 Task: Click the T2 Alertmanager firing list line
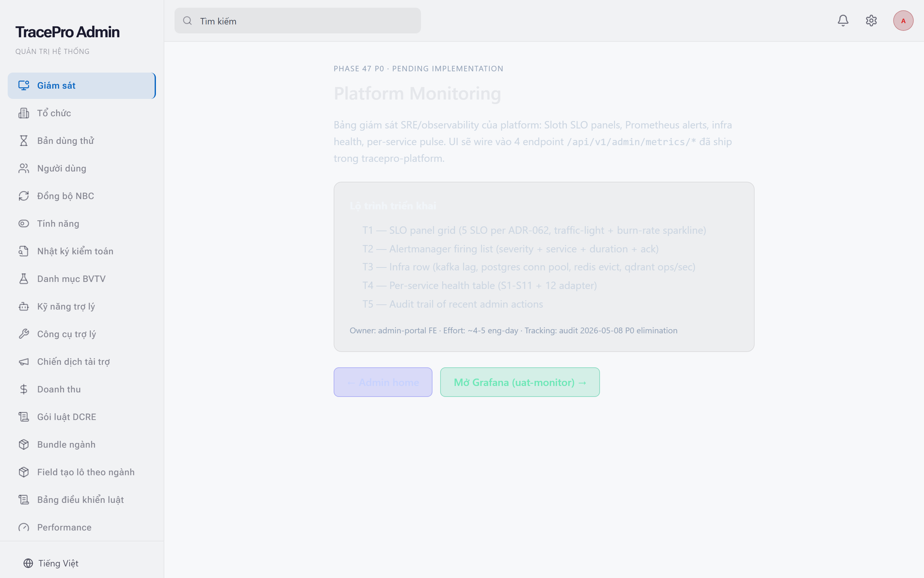click(510, 249)
